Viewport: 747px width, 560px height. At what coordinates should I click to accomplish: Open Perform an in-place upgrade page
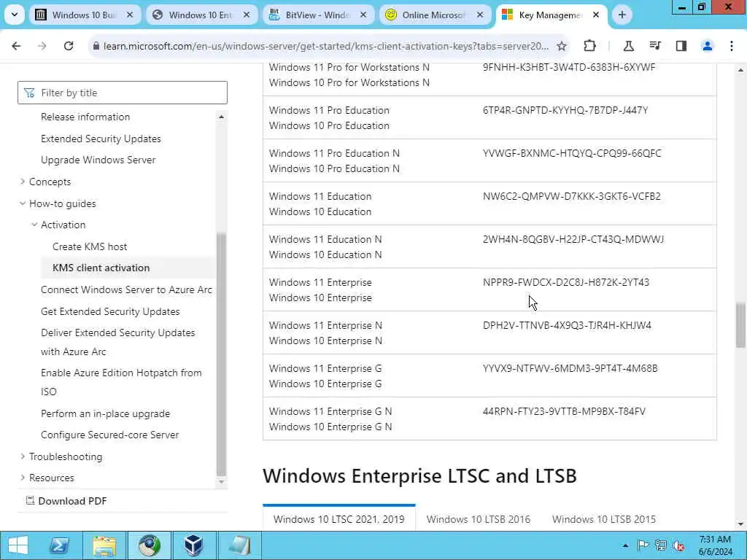[x=105, y=413]
